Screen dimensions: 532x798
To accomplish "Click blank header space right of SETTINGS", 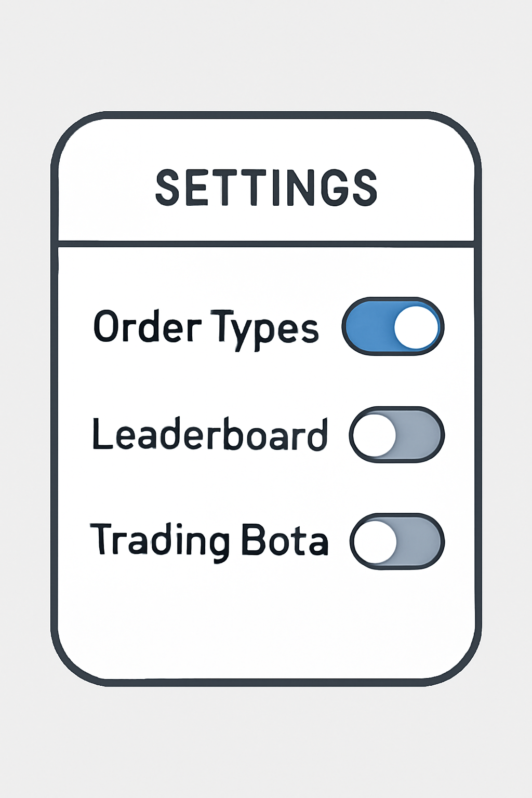I will pos(426,187).
